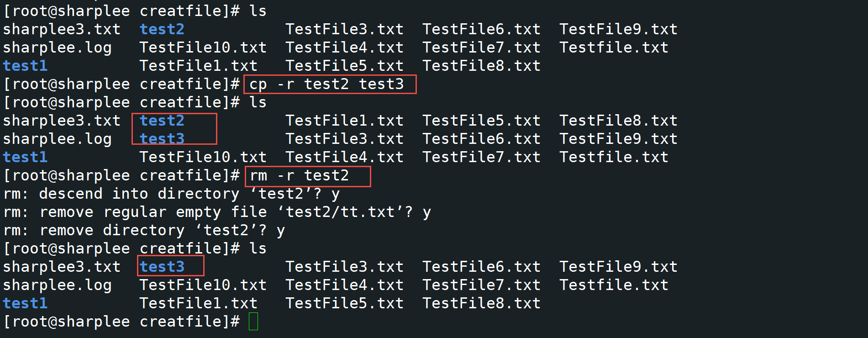Click test2 directory in the first ls output
Screen dimensions: 868x338
click(x=162, y=29)
